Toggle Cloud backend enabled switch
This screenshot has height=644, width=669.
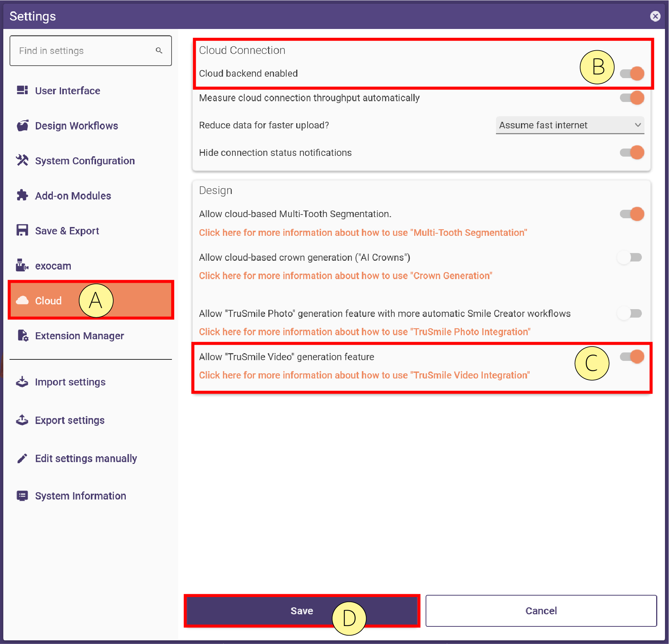point(632,73)
